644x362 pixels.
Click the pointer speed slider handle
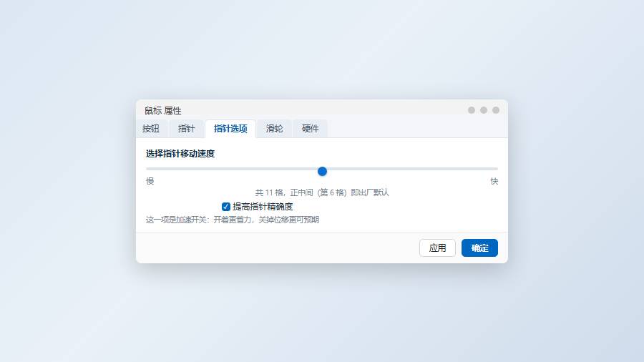tap(323, 171)
